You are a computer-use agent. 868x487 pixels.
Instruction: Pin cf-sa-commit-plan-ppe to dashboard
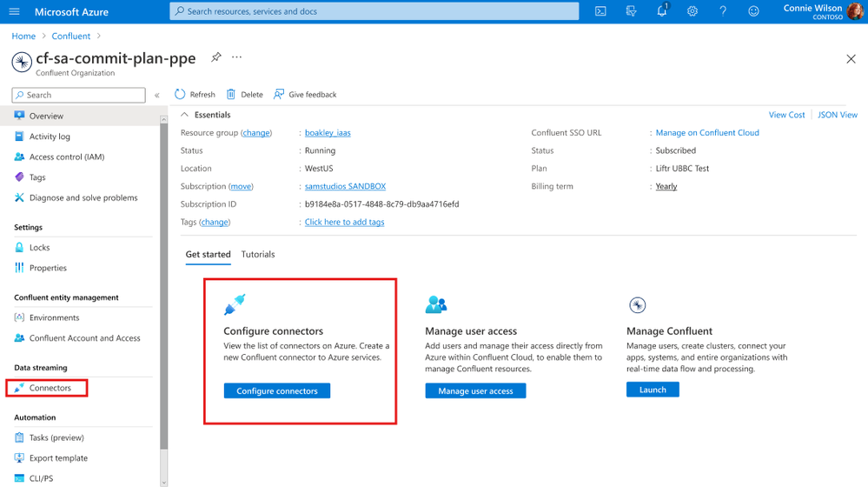215,57
